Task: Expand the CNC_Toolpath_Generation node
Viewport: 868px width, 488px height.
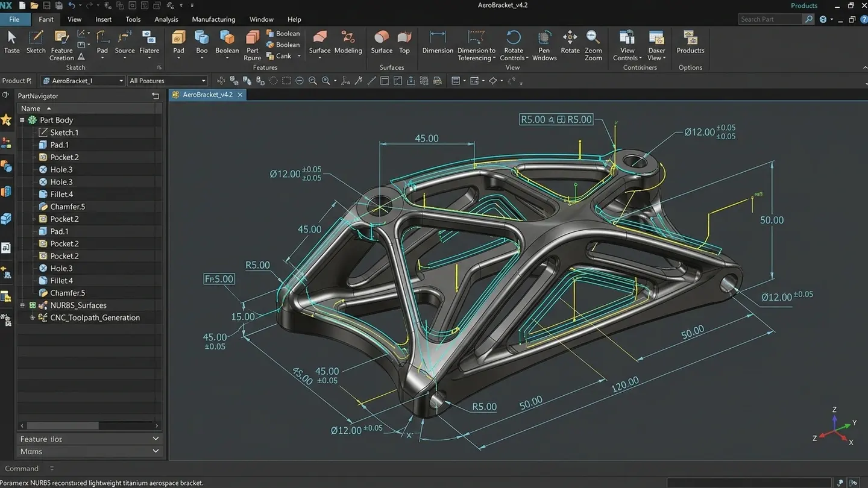Action: click(33, 318)
